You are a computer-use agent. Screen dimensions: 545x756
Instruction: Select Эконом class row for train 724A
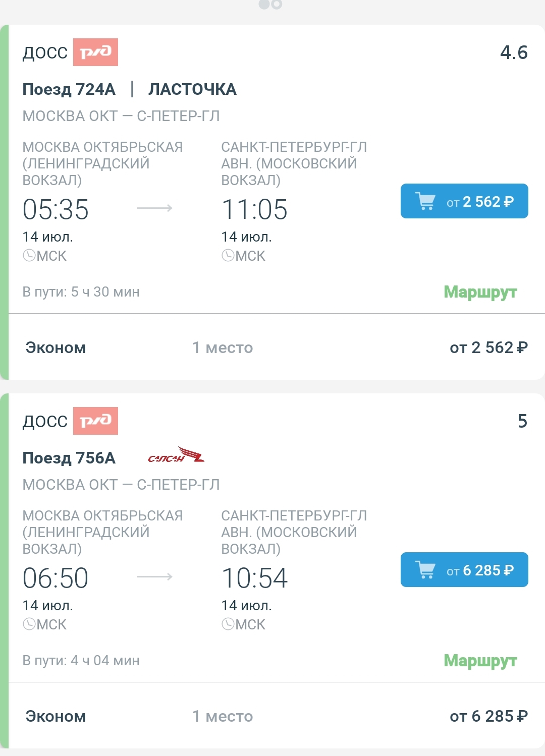[x=56, y=347]
